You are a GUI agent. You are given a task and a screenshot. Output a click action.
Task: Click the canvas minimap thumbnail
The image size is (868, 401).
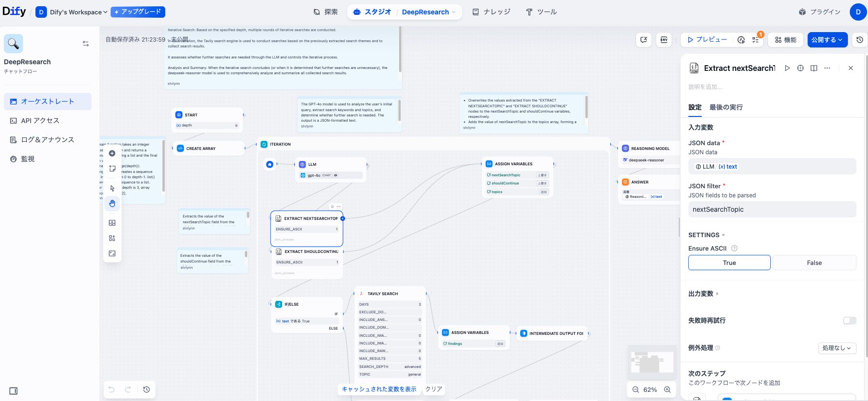(651, 362)
